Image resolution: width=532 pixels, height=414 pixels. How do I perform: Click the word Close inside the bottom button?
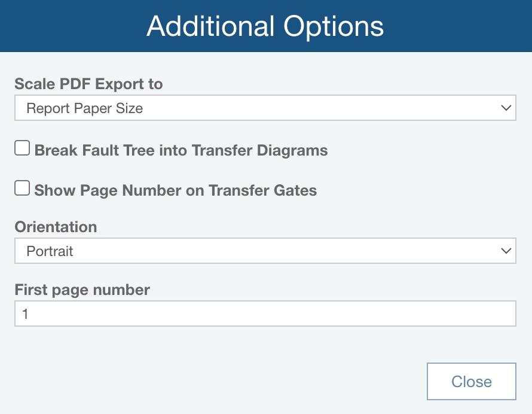[x=472, y=382]
